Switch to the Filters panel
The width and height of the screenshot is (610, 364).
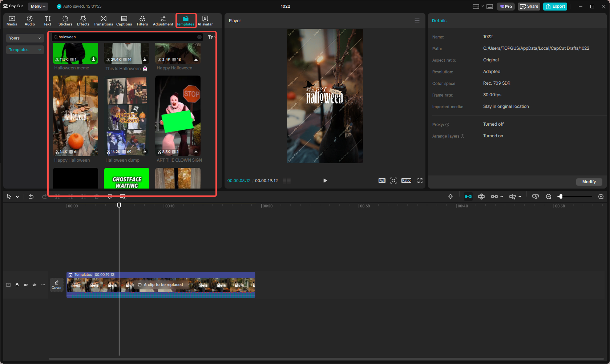(142, 20)
